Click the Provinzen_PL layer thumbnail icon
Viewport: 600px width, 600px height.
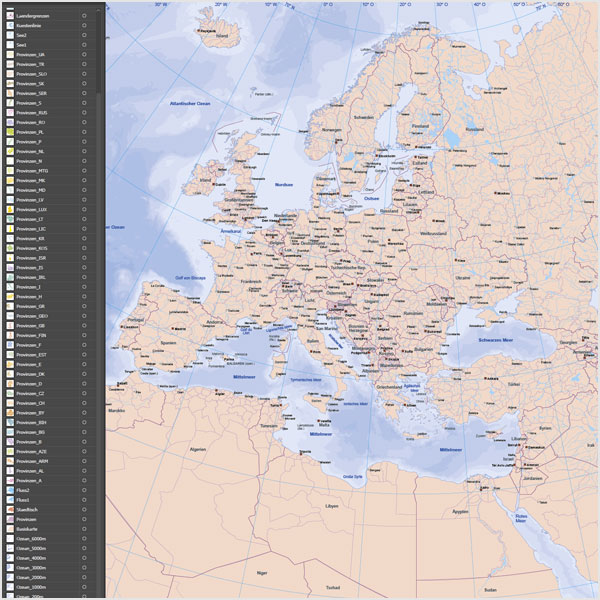(x=10, y=132)
